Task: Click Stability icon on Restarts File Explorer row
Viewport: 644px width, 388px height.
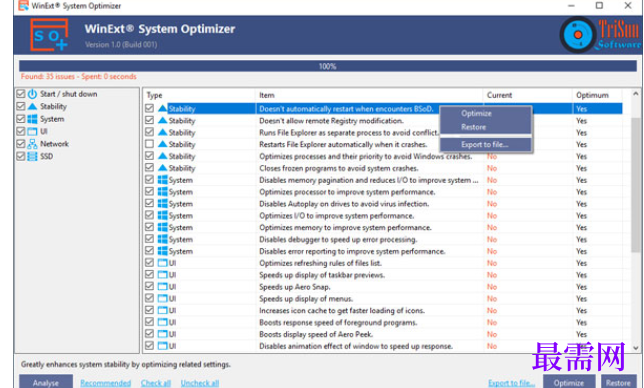Action: tap(163, 144)
